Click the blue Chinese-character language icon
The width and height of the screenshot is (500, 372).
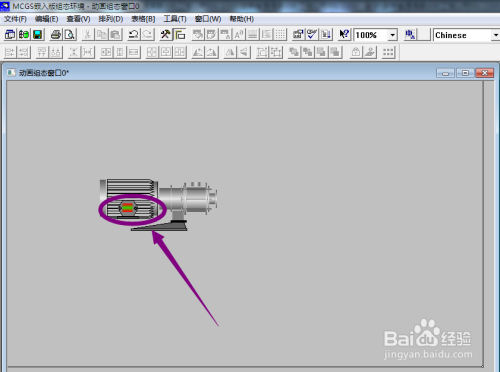tap(410, 34)
